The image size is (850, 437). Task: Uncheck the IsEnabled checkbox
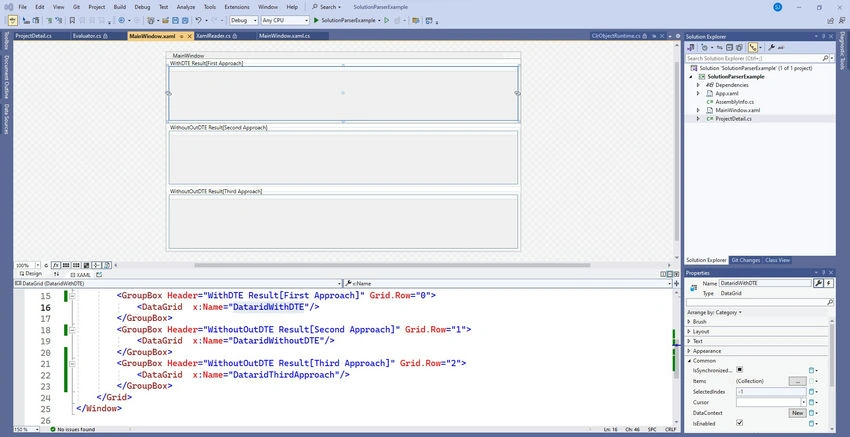click(x=739, y=423)
